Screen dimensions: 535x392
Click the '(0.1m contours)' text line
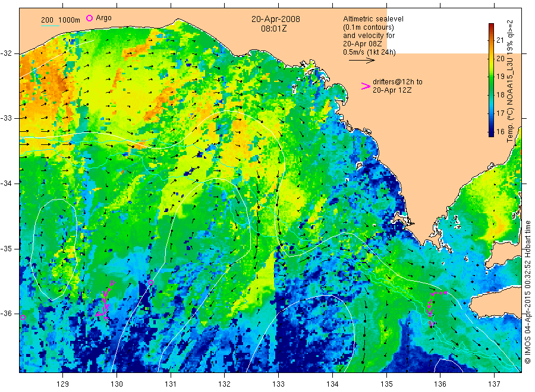(369, 27)
